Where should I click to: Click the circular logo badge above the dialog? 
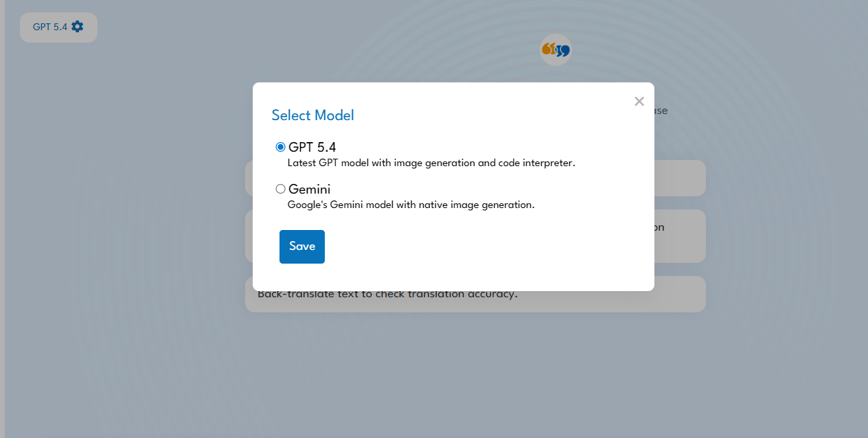(x=556, y=49)
